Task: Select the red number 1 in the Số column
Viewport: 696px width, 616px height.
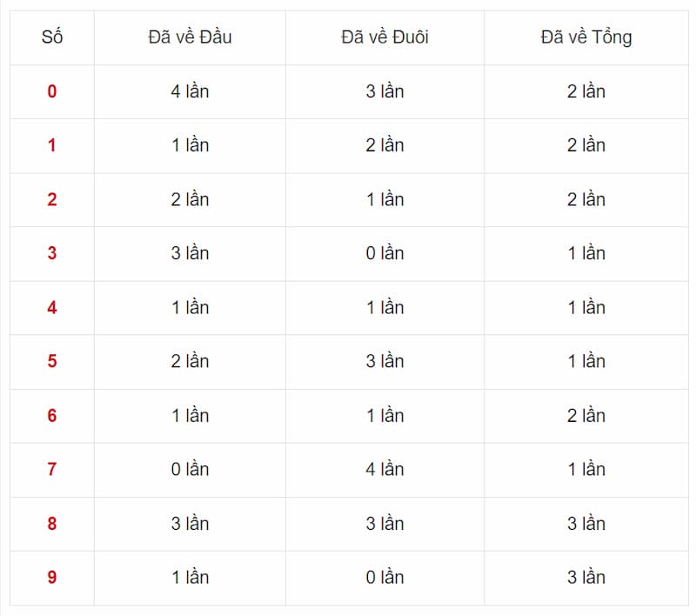Action: [x=52, y=145]
